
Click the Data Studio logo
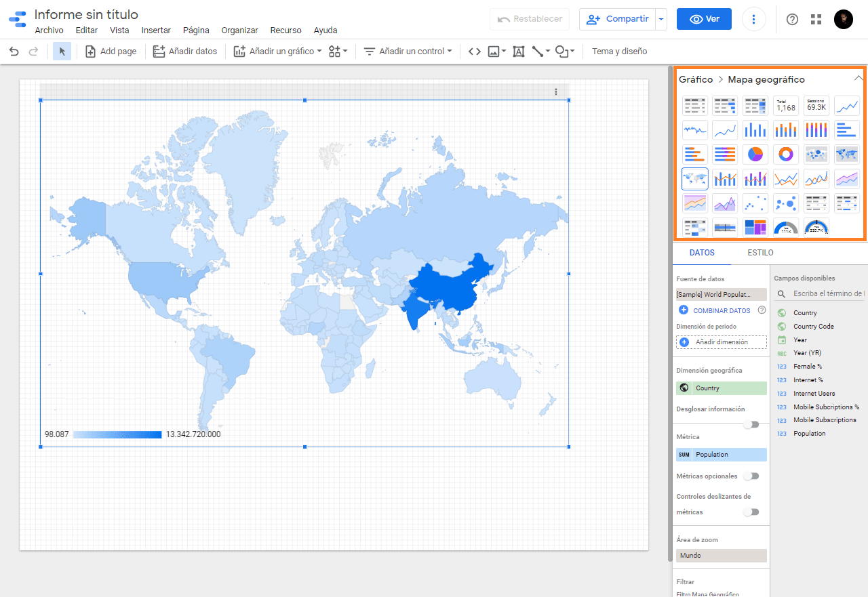[18, 19]
